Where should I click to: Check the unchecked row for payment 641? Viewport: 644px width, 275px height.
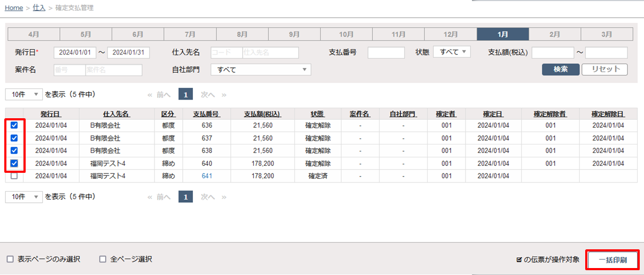tap(14, 176)
